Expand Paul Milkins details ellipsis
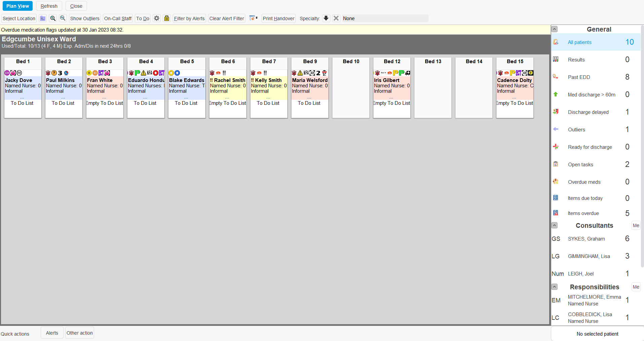The height and width of the screenshot is (341, 644). 63,97
